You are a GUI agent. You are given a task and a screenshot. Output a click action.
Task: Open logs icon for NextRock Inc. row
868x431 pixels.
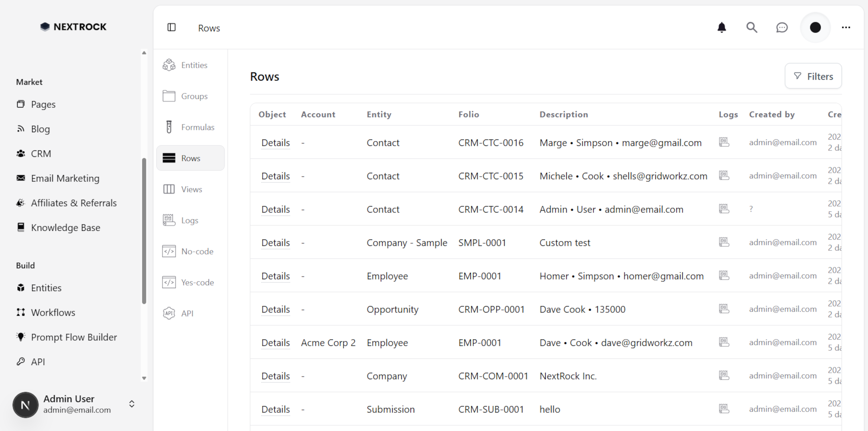tap(724, 375)
